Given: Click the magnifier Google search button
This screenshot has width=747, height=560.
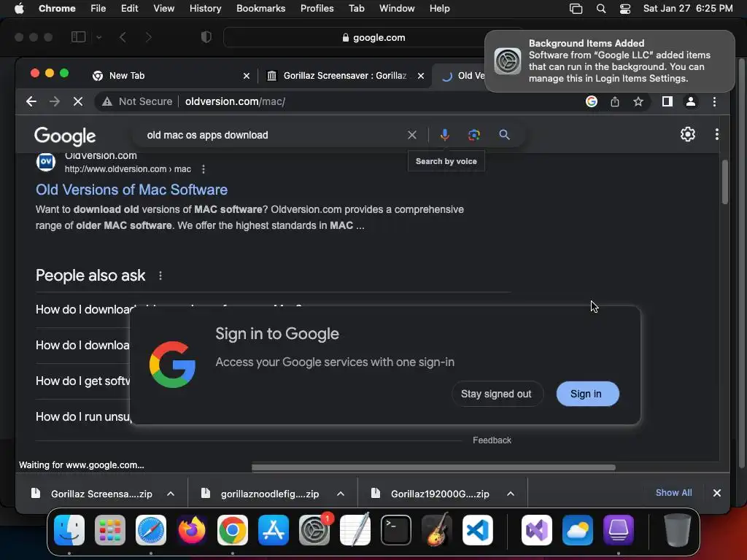Looking at the screenshot, I should 504,135.
